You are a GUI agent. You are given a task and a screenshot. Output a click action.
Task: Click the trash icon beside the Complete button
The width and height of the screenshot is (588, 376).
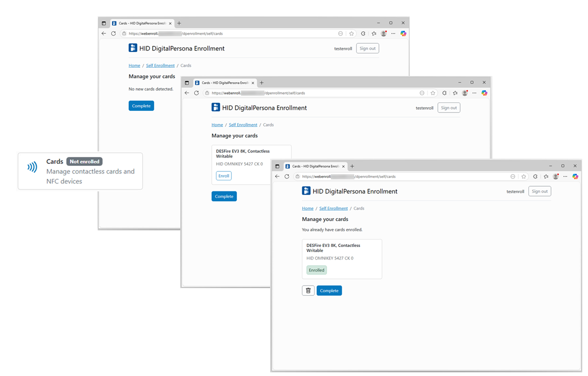click(x=308, y=291)
